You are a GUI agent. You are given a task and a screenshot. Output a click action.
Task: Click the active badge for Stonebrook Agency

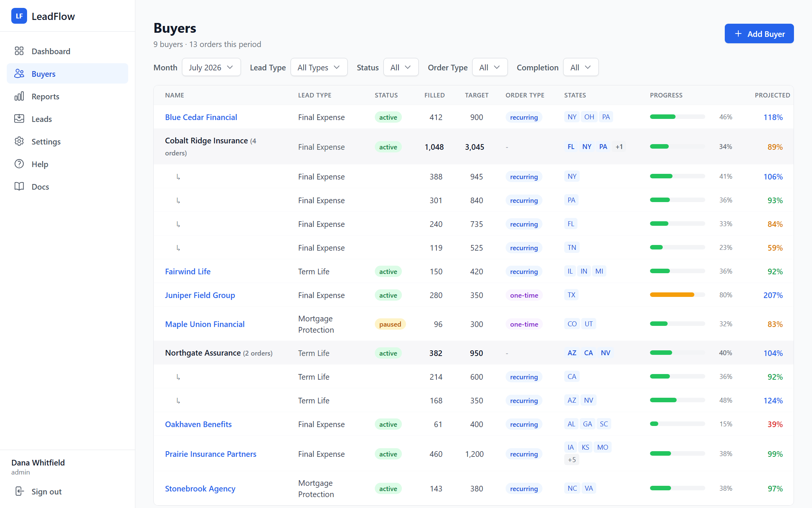click(388, 489)
